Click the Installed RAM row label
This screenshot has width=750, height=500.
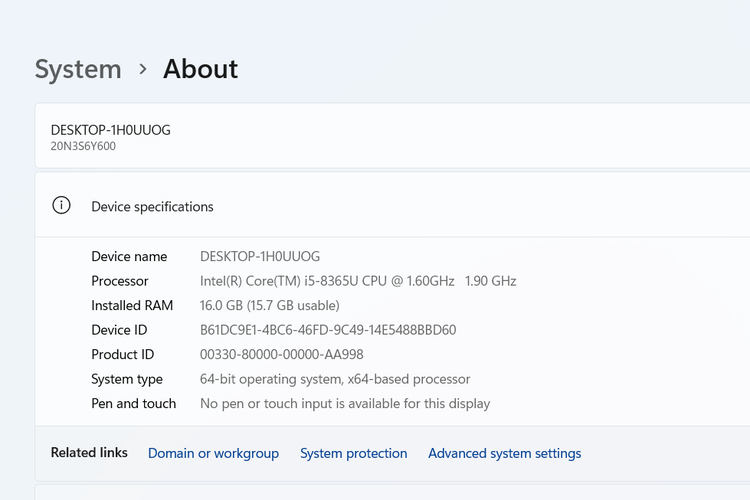(x=132, y=305)
